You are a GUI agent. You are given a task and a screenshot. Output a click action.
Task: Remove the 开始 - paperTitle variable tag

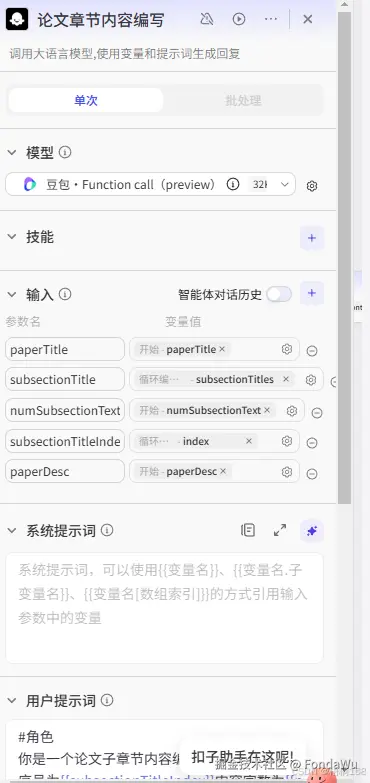tap(222, 349)
